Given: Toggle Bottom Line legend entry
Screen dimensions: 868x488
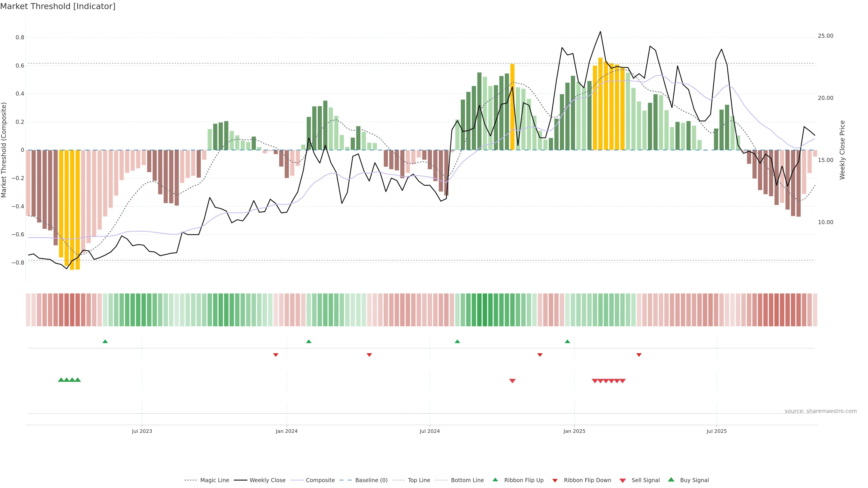Looking at the screenshot, I should (x=467, y=480).
